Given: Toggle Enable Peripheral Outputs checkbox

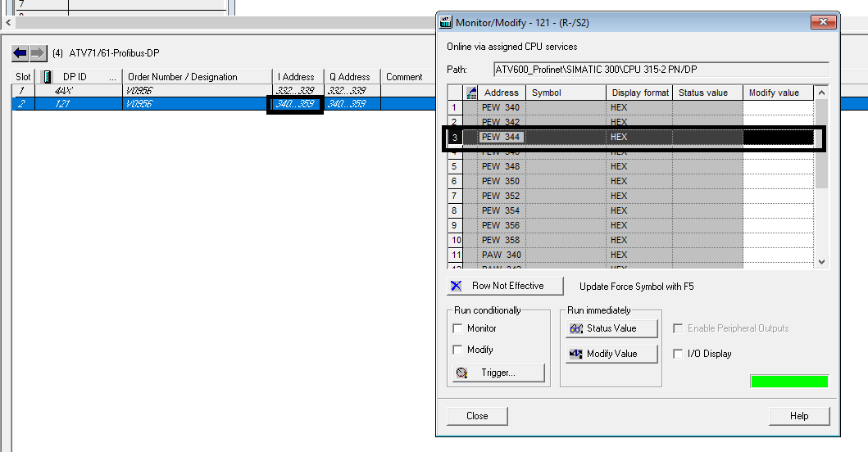Looking at the screenshot, I should (678, 328).
